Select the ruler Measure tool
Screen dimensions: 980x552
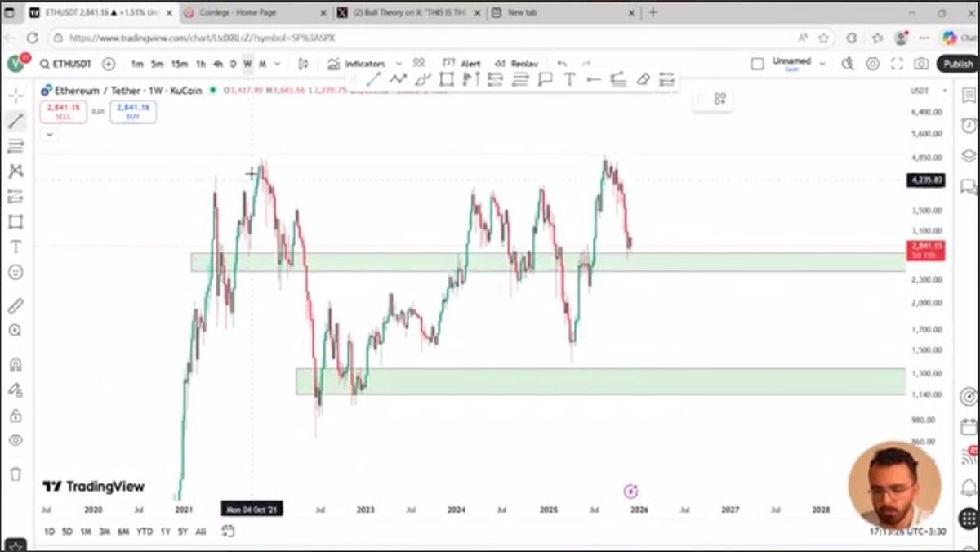pyautogui.click(x=16, y=306)
